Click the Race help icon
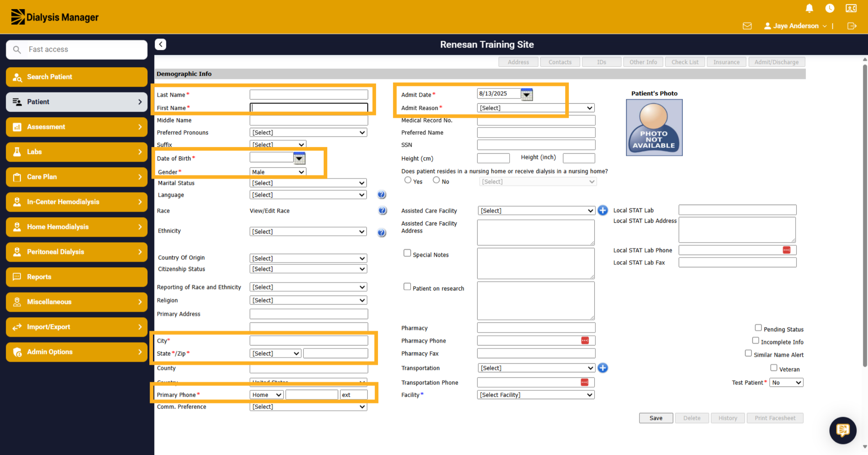 [382, 211]
